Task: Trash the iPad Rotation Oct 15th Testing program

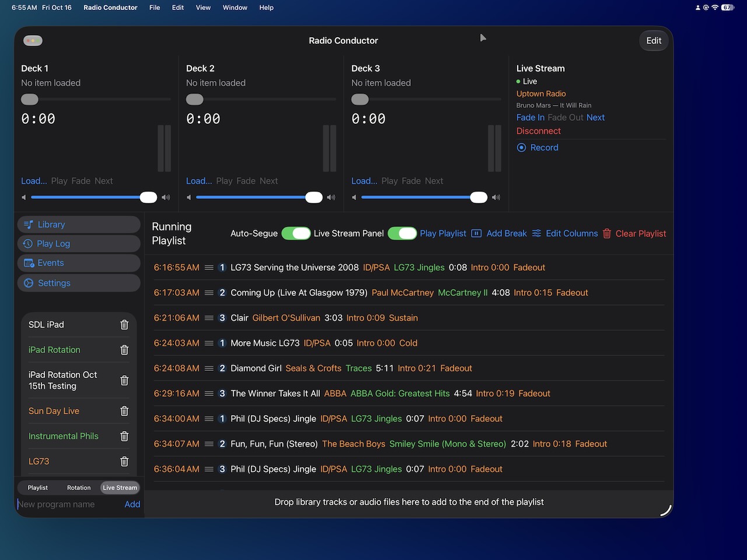Action: click(x=124, y=380)
